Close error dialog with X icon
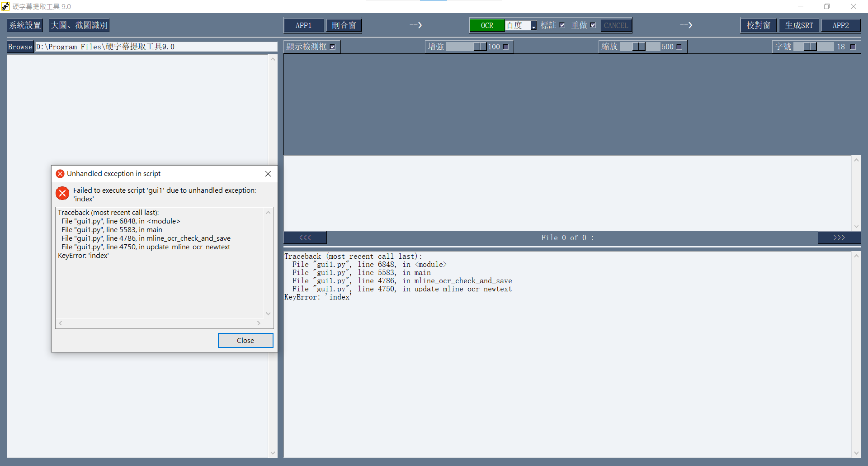Screen dimensions: 868x466 268,174
